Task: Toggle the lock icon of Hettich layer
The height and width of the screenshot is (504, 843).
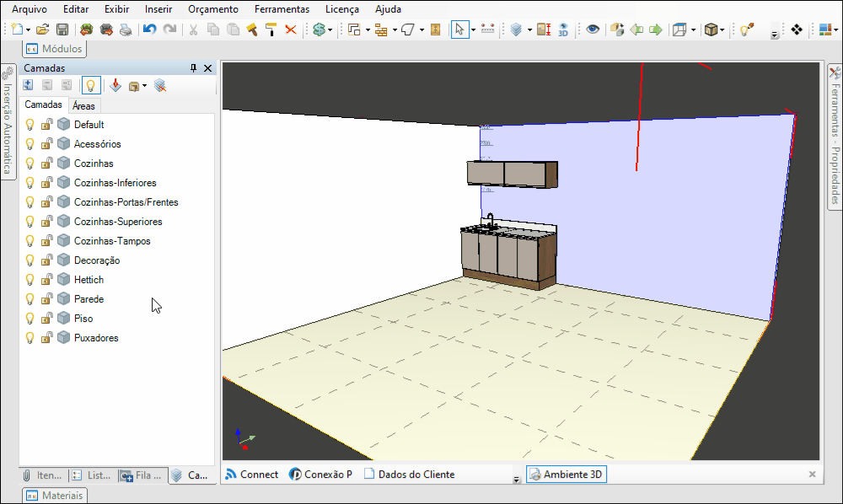Action: click(x=46, y=280)
